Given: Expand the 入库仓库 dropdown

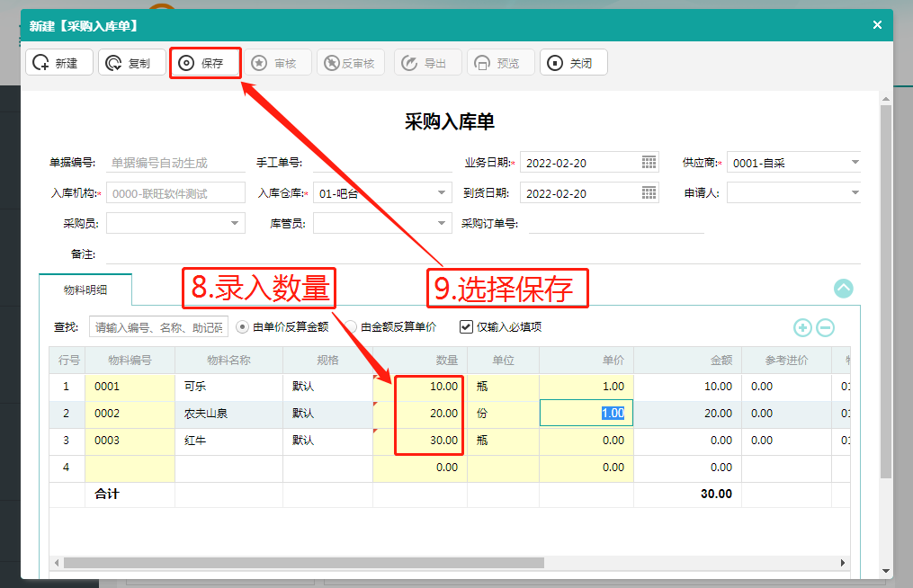Looking at the screenshot, I should (442, 192).
